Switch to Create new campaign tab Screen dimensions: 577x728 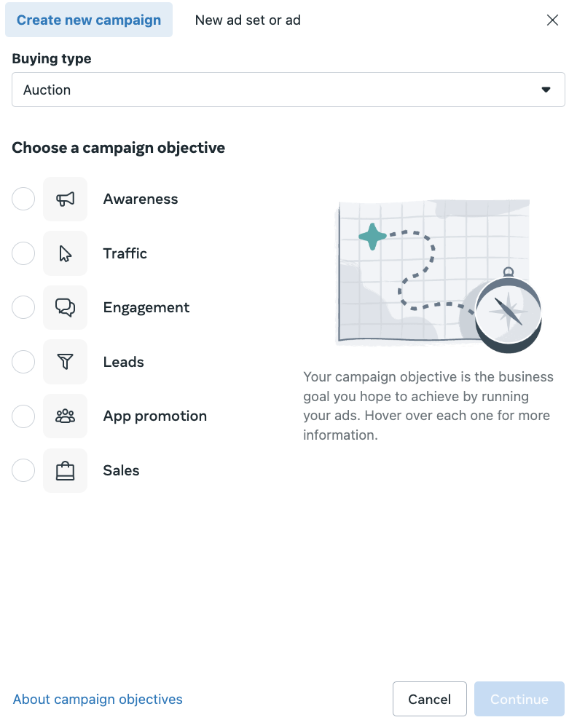(x=89, y=20)
